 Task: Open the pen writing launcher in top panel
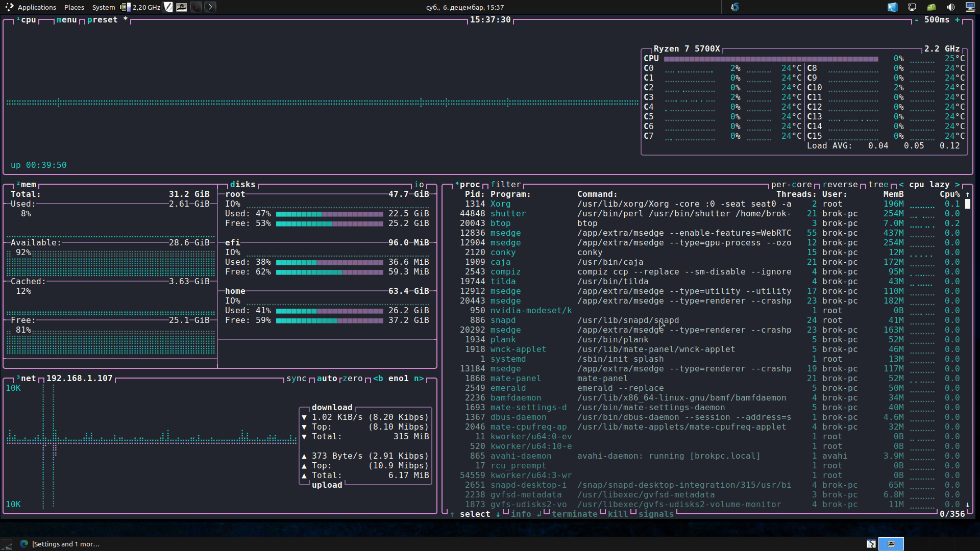[168, 7]
